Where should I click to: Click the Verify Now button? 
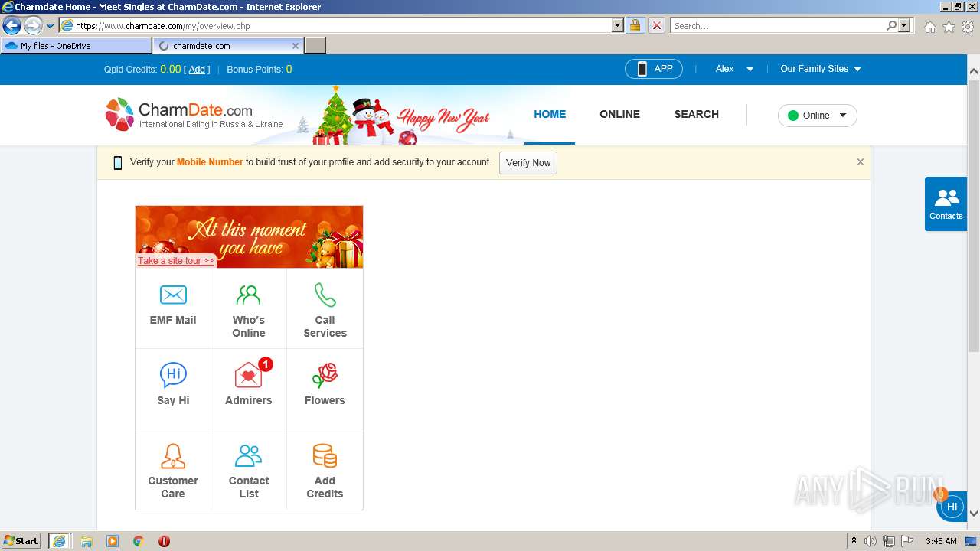[x=528, y=163]
